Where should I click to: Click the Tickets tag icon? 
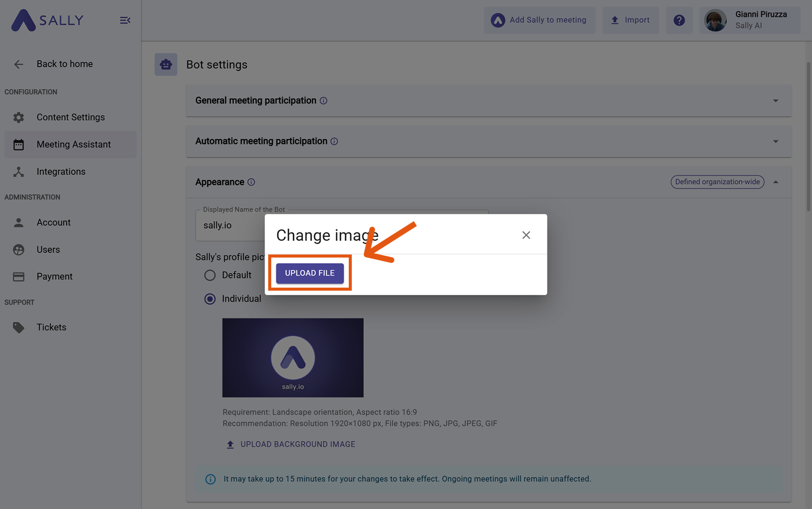point(19,327)
